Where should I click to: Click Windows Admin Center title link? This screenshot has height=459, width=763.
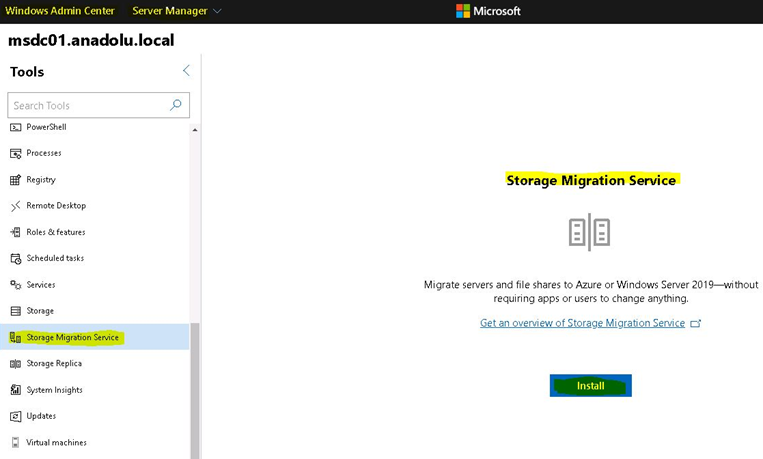pyautogui.click(x=60, y=11)
